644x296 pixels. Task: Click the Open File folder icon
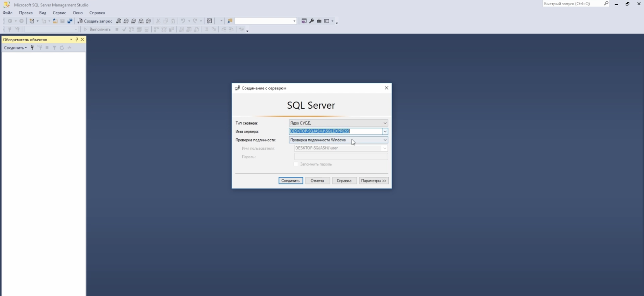coord(55,21)
